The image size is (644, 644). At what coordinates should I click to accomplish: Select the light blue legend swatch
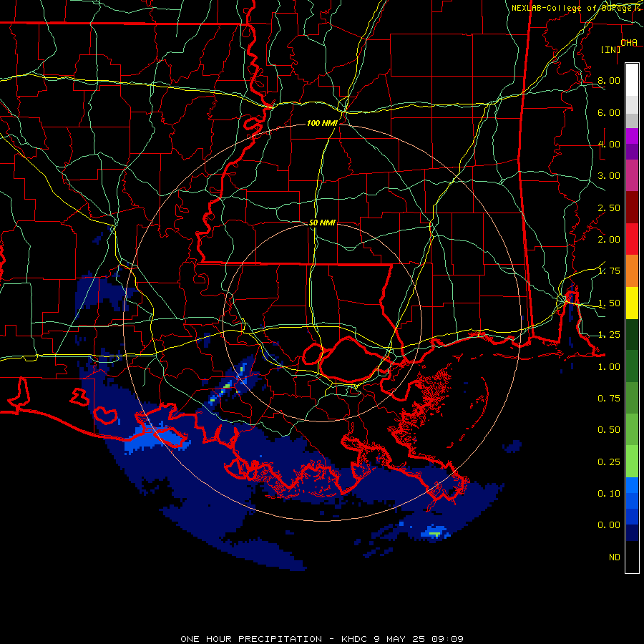coord(632,485)
